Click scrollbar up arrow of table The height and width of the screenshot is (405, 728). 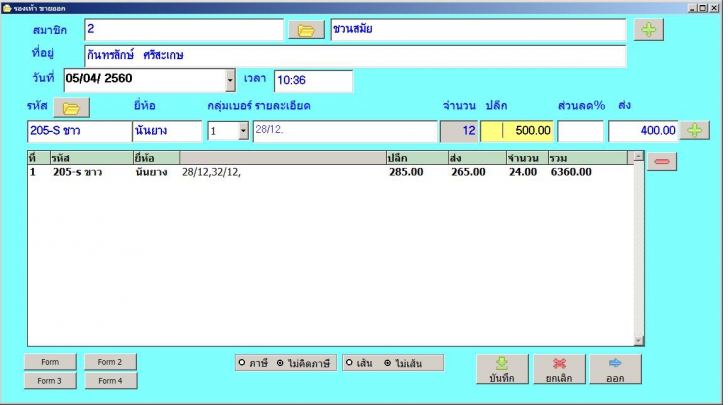coord(639,157)
